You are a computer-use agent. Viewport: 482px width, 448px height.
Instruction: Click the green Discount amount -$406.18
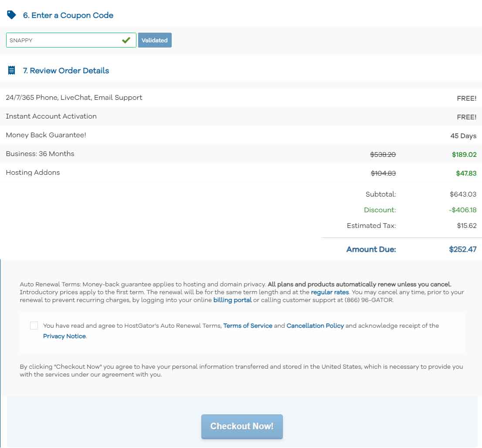462,210
